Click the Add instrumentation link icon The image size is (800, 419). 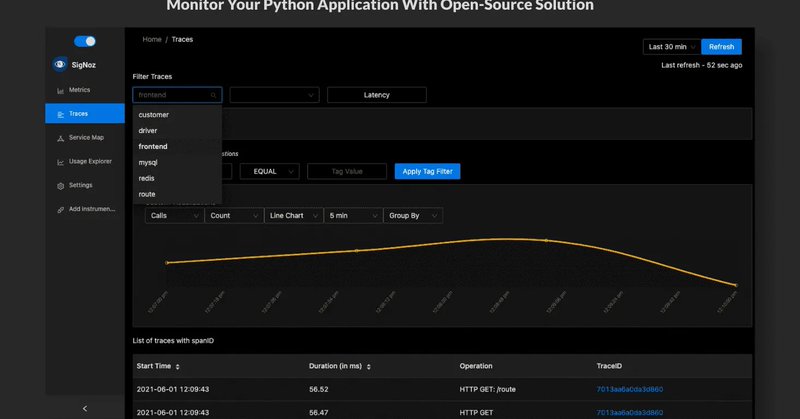[x=60, y=210]
